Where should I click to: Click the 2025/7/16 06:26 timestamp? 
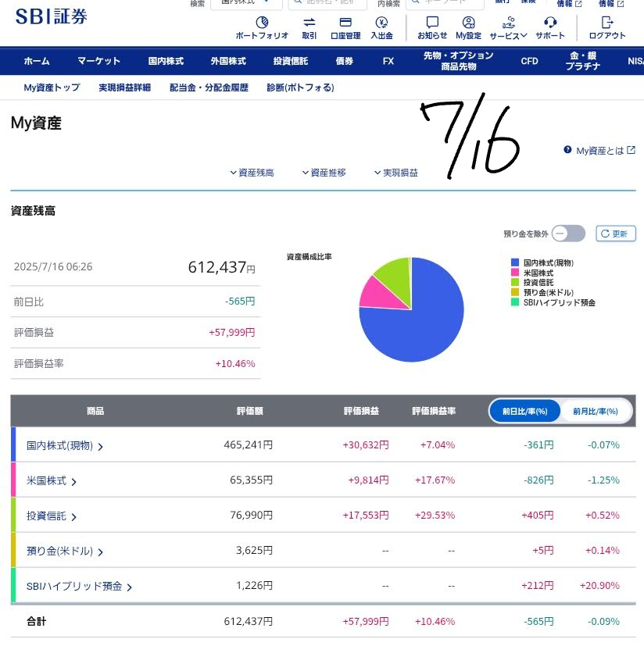[53, 266]
